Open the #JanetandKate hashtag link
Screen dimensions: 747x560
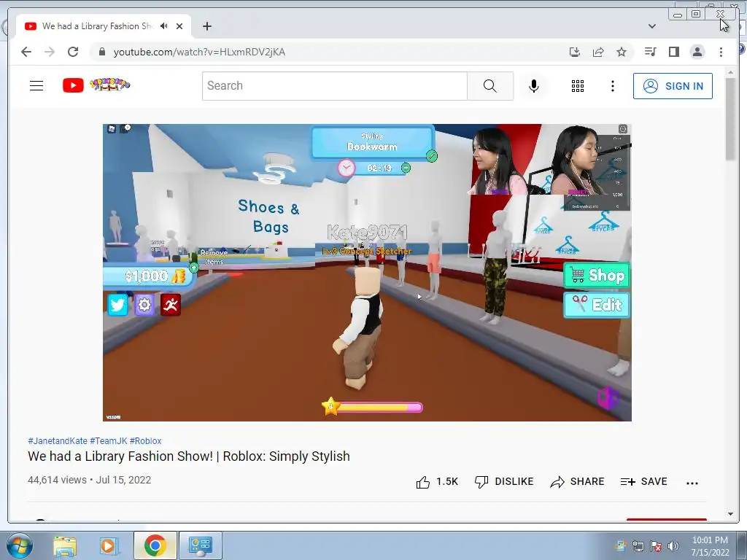58,441
